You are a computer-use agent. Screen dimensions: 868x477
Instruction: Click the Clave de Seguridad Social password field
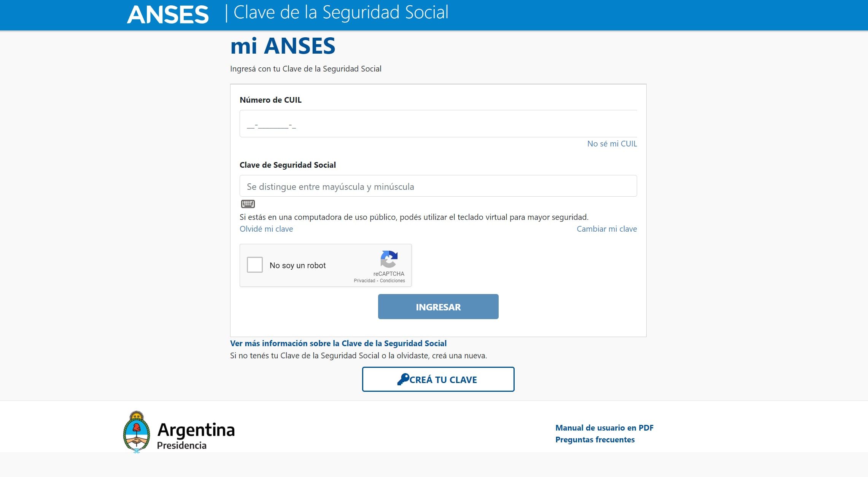pos(437,186)
